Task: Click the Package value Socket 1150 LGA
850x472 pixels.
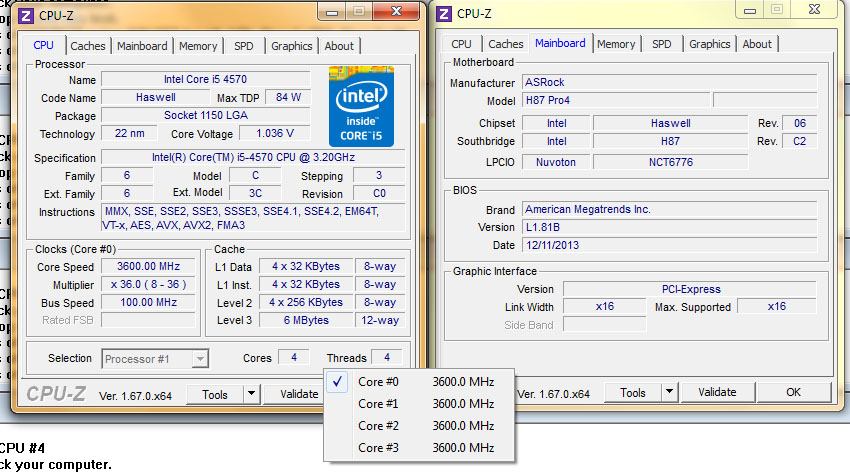Action: (205, 115)
